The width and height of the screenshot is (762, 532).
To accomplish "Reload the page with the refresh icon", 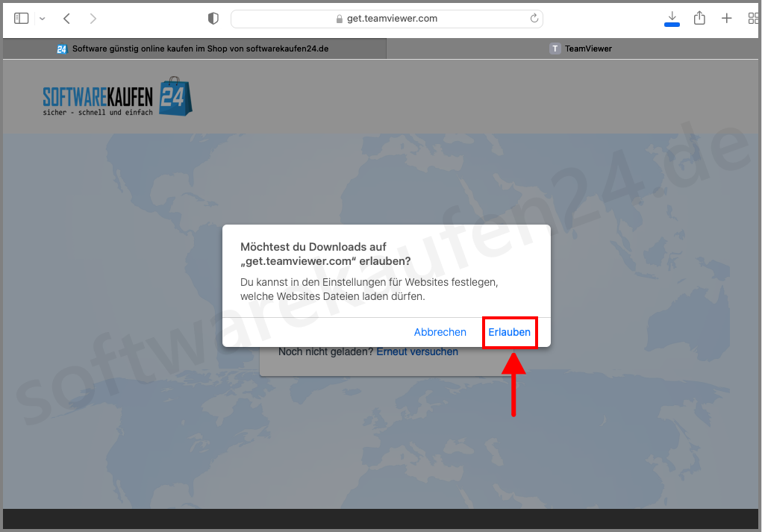I will [x=534, y=19].
